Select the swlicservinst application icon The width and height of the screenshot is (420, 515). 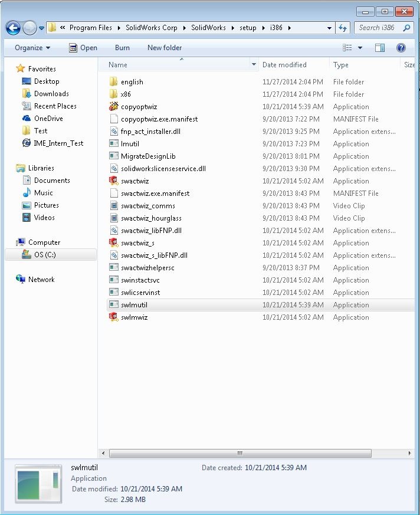click(x=114, y=293)
